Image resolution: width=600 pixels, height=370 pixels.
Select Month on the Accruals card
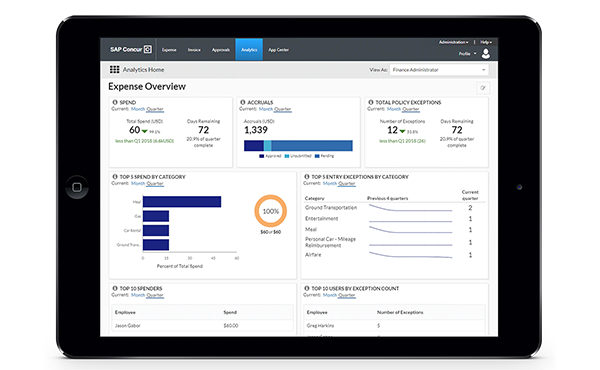(x=266, y=109)
